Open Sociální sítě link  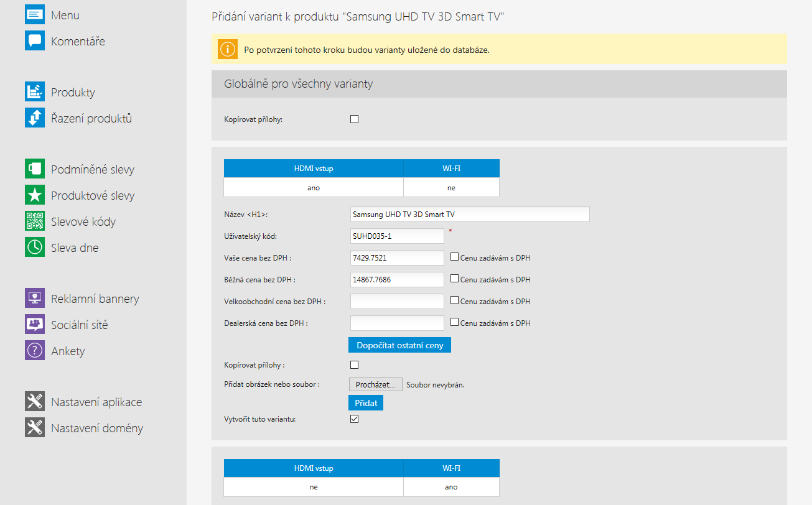[80, 325]
